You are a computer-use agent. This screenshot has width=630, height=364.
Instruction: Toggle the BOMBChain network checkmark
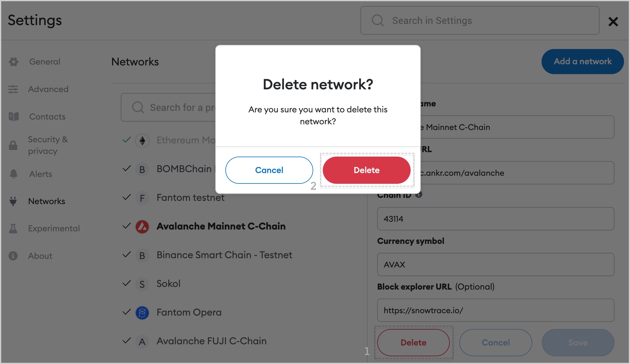(x=126, y=168)
